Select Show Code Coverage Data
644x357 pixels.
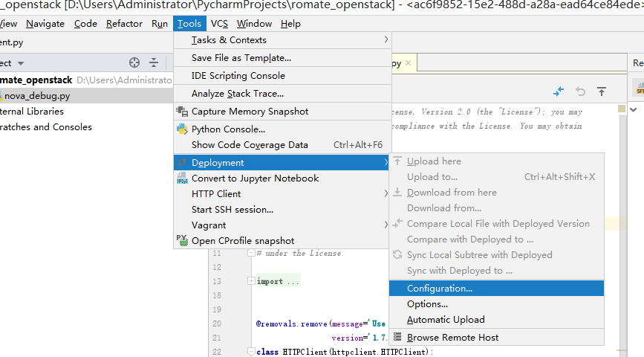point(282,145)
